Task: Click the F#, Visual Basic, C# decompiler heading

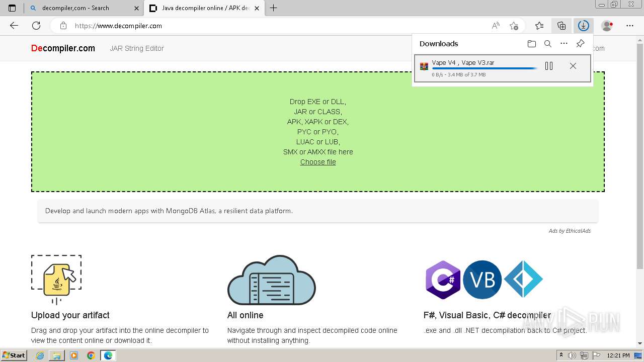Action: [487, 315]
